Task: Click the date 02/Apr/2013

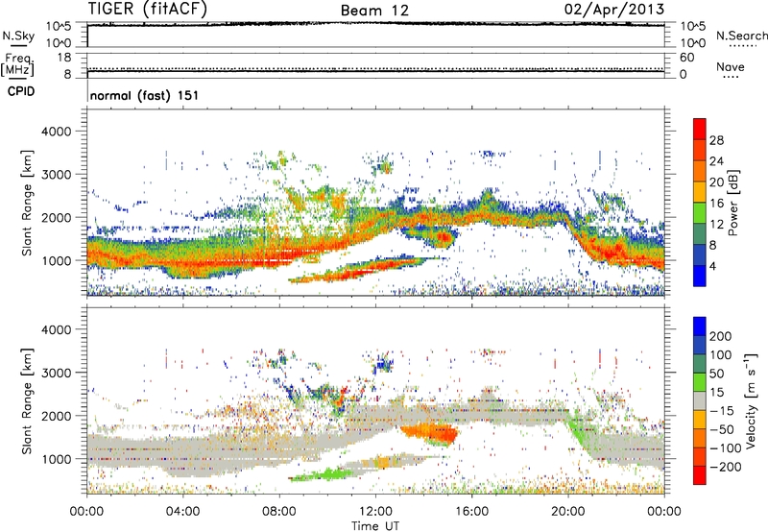Action: (x=614, y=10)
